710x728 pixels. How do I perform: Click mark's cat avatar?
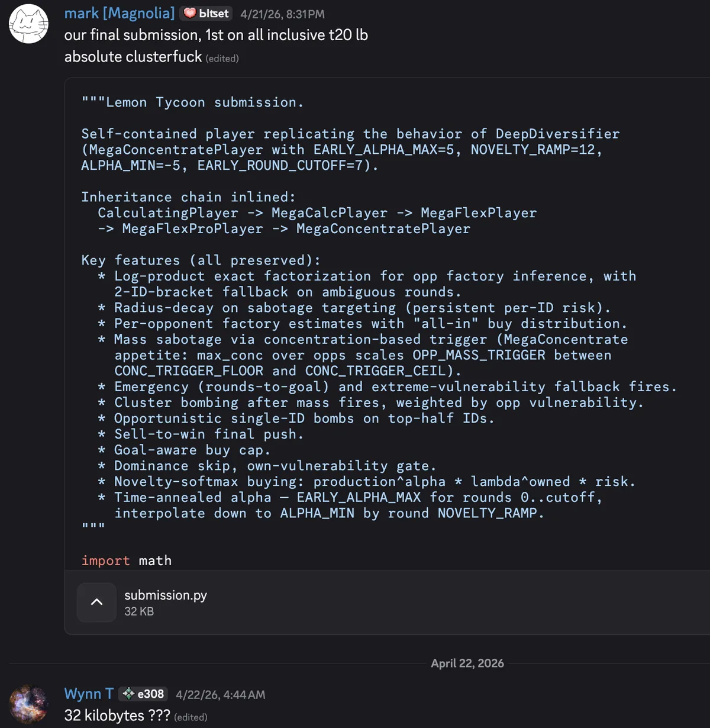click(x=28, y=24)
